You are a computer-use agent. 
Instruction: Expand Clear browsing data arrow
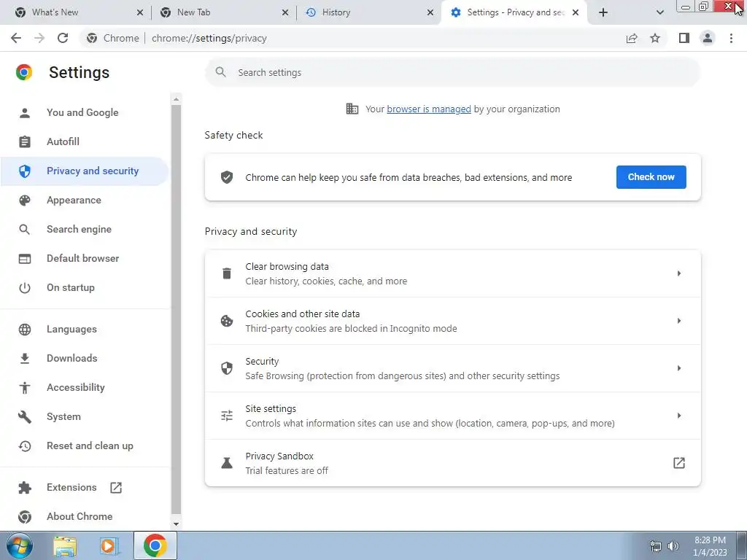679,273
